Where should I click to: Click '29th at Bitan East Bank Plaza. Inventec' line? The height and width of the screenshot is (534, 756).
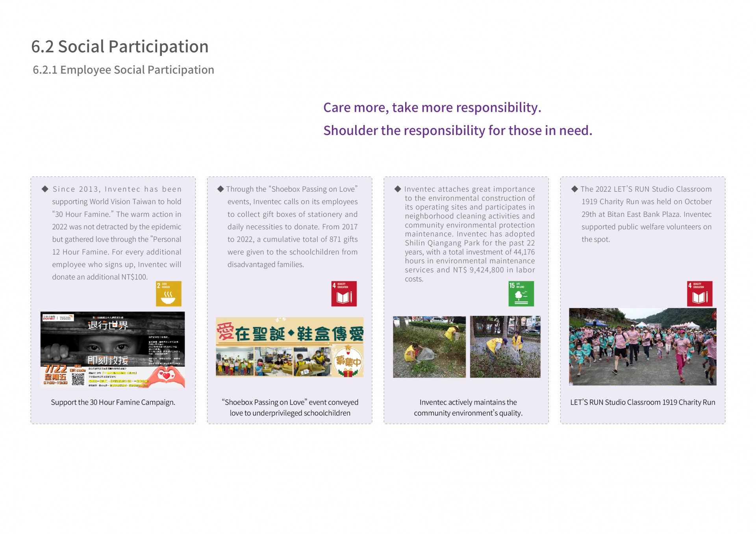(x=647, y=214)
